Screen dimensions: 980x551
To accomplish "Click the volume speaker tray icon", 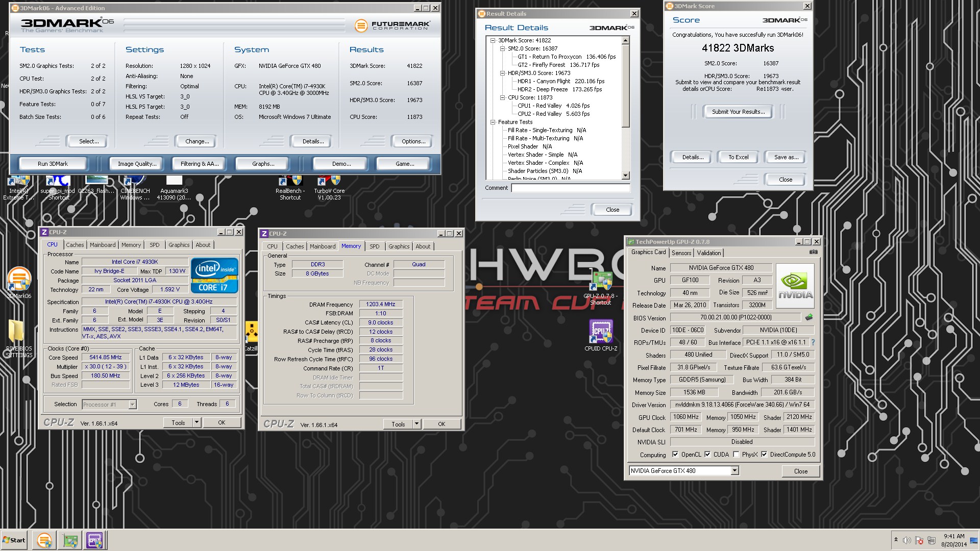I will [907, 540].
